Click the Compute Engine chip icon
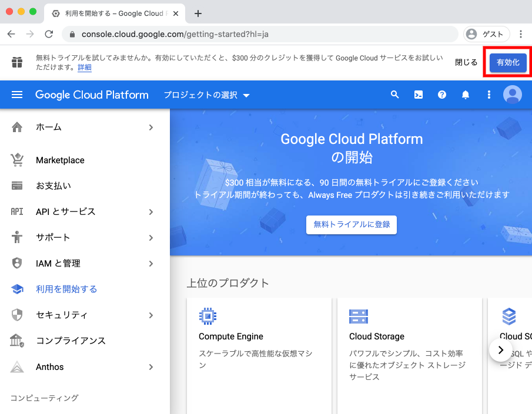 208,317
